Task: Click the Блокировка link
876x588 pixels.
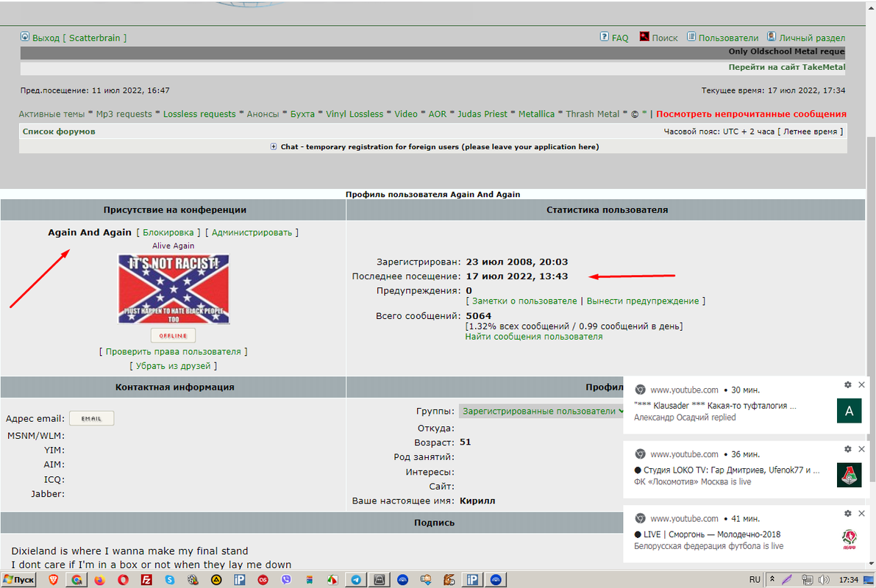Action: click(x=168, y=232)
